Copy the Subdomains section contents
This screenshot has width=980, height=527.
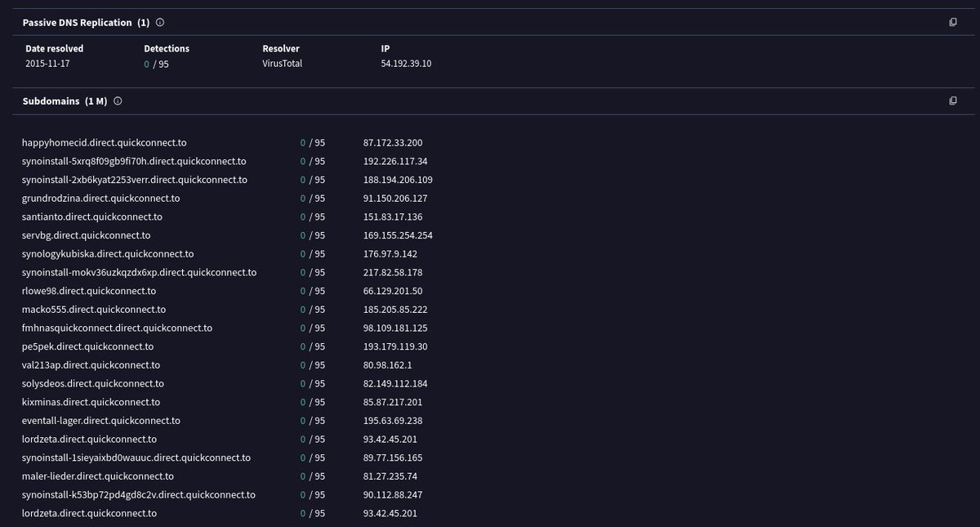[x=953, y=101]
